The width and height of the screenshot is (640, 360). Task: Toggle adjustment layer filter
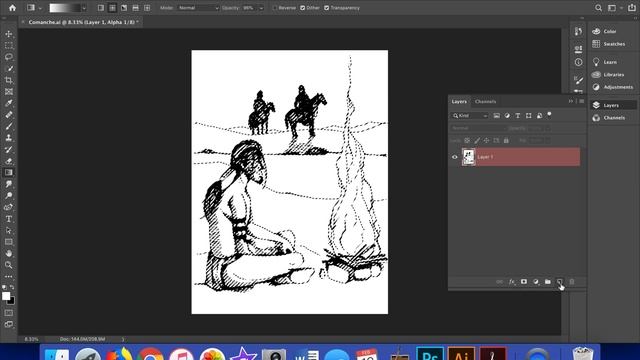pyautogui.click(x=507, y=116)
